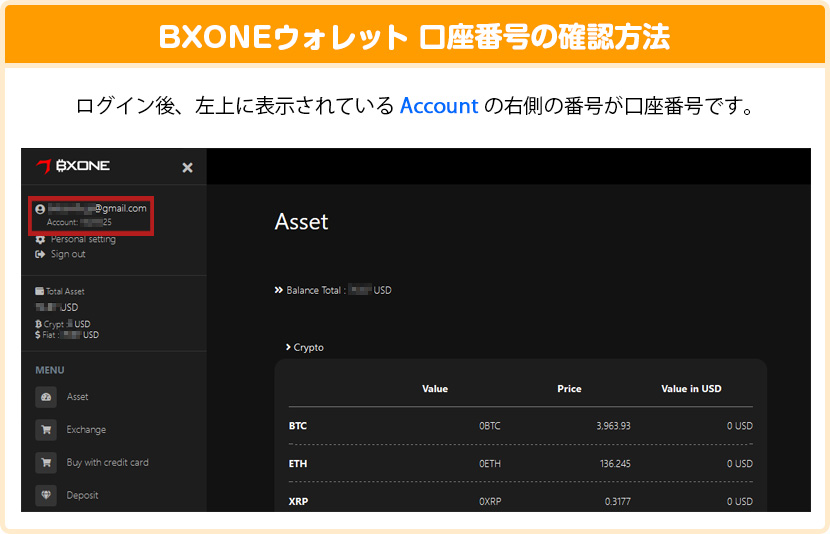Click the Deposit diamond icon
Screen dimensions: 830x534
pos(46,495)
